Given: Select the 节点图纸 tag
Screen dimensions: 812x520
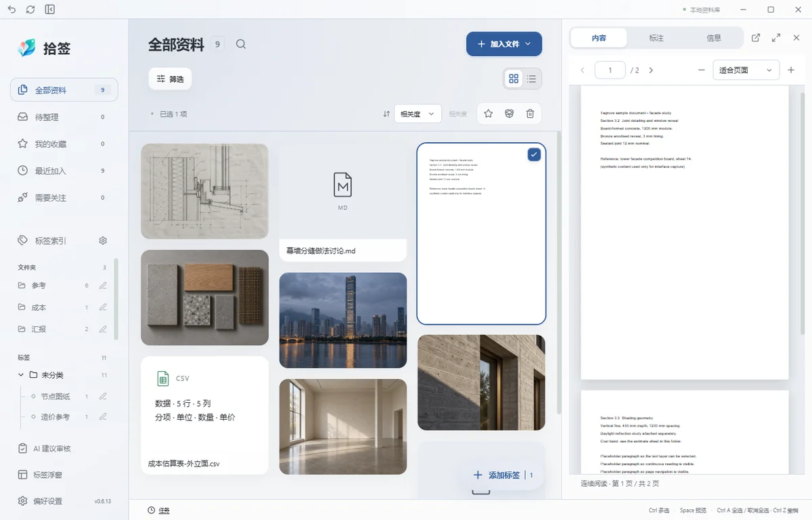Looking at the screenshot, I should [x=55, y=396].
